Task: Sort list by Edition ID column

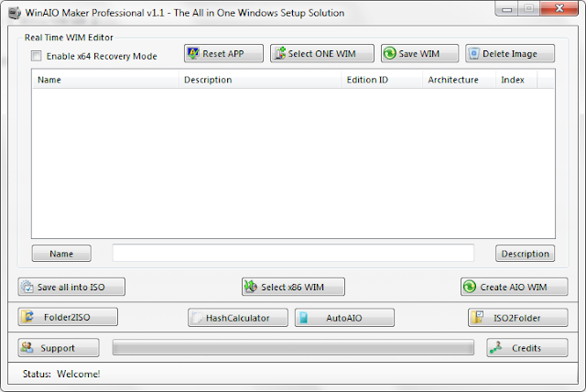Action: (x=382, y=80)
